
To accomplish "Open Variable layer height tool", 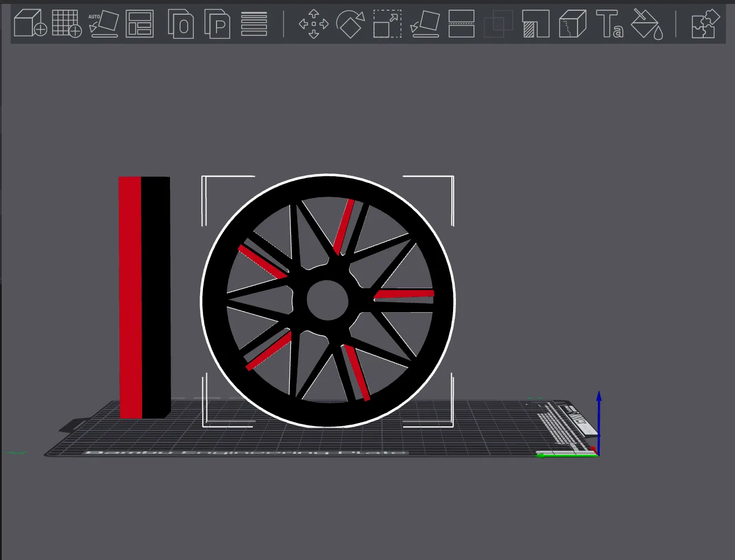I will click(254, 24).
